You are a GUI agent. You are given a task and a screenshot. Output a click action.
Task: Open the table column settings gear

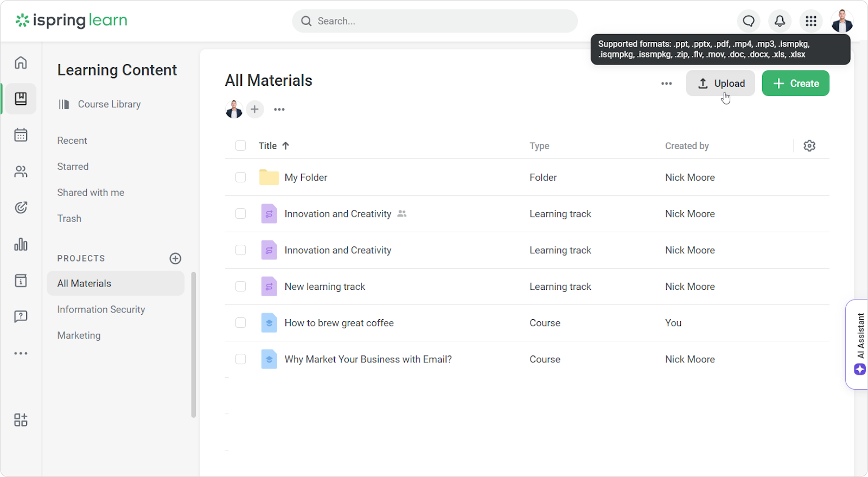click(x=809, y=146)
